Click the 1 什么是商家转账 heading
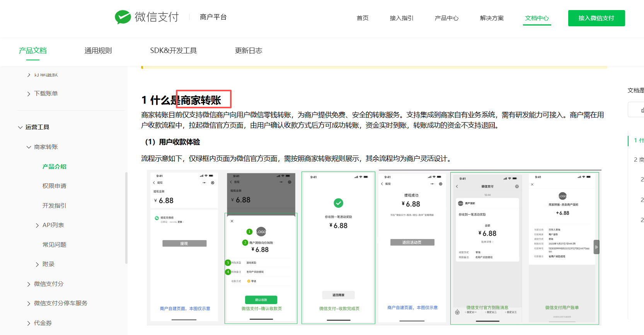 click(181, 100)
